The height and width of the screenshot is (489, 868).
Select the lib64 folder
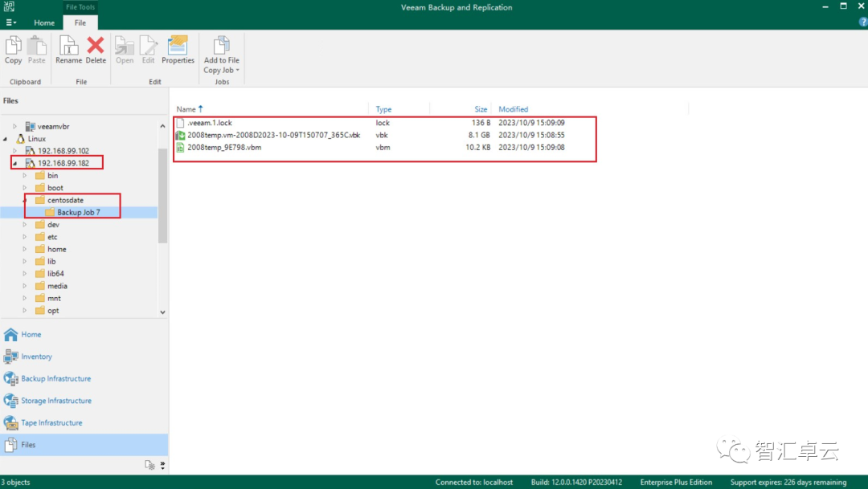click(55, 274)
